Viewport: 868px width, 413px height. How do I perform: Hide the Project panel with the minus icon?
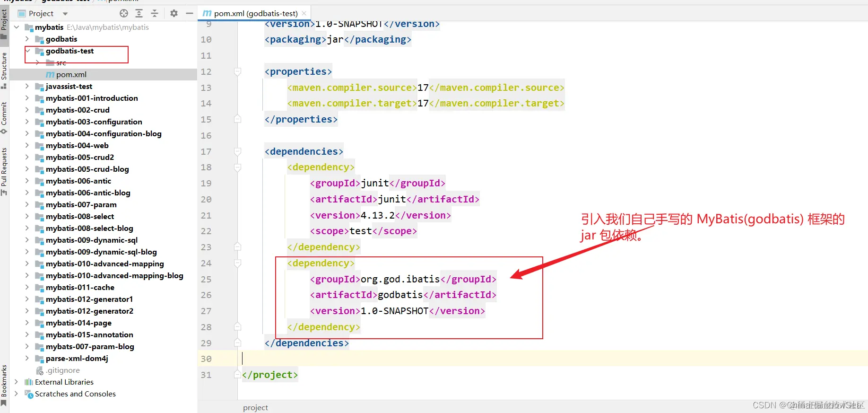click(190, 13)
